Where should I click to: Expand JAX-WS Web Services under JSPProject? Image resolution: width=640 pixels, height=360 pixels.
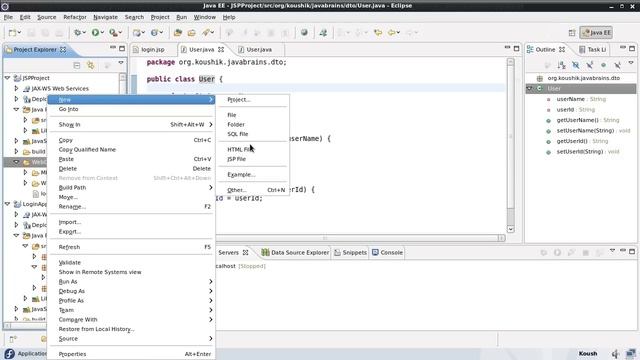16,88
